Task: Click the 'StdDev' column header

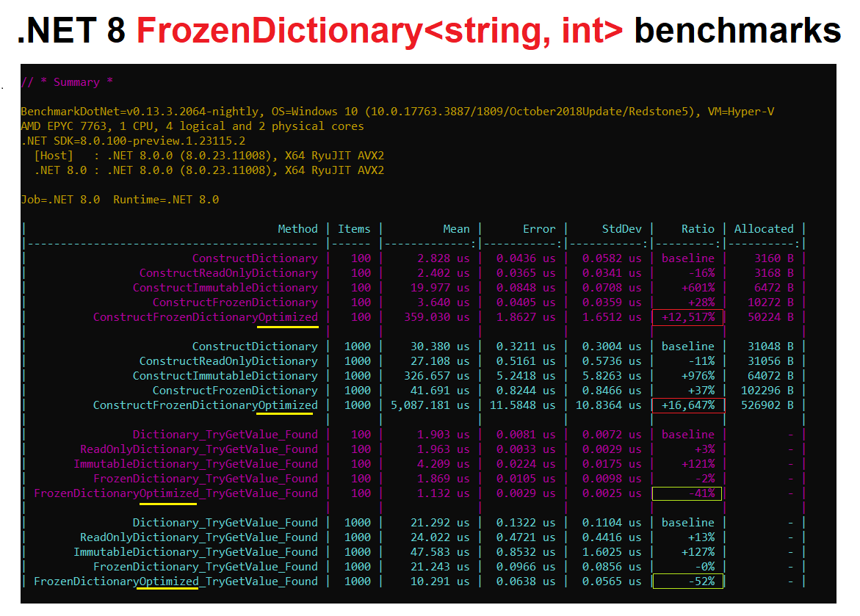Action: (x=621, y=229)
